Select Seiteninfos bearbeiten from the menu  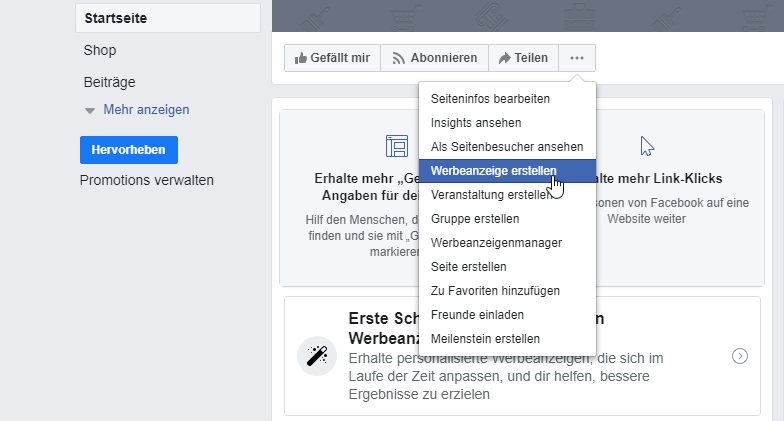(x=507, y=98)
